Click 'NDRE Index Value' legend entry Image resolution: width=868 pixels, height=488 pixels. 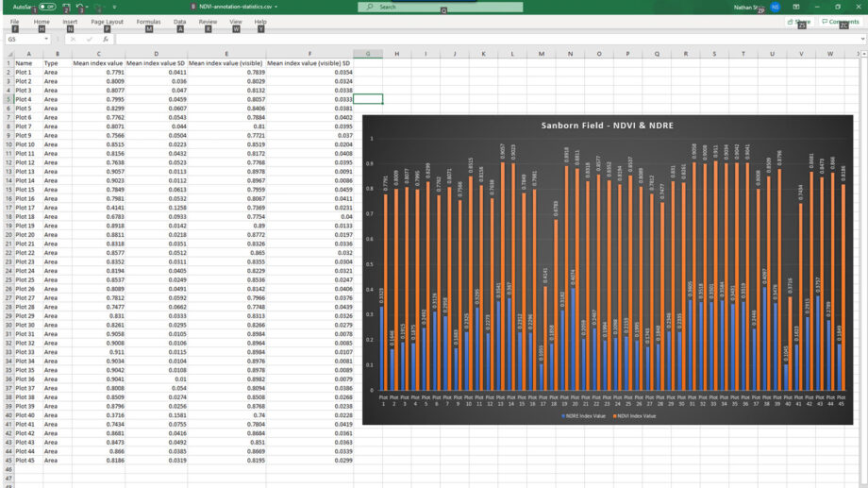pos(583,415)
